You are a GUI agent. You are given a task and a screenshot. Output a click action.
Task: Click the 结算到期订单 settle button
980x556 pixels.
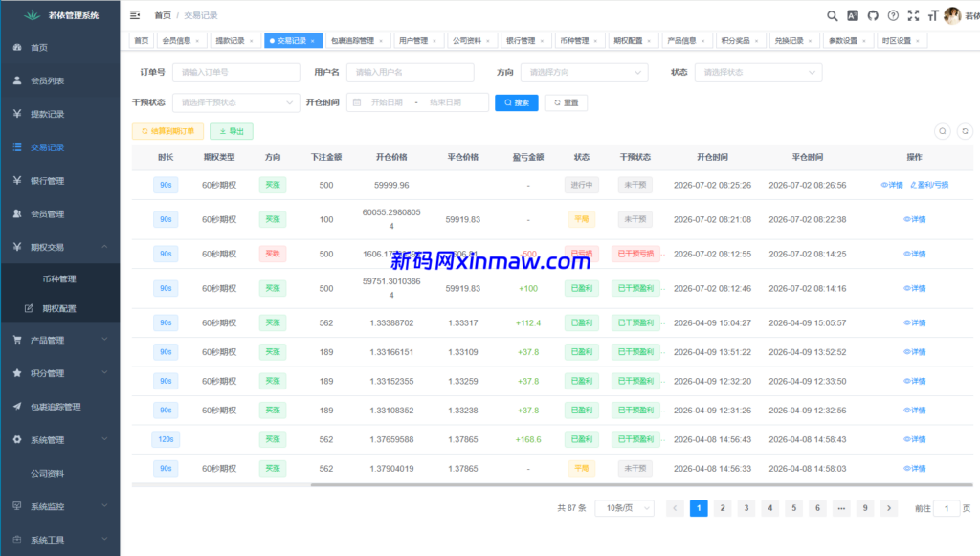coord(167,131)
